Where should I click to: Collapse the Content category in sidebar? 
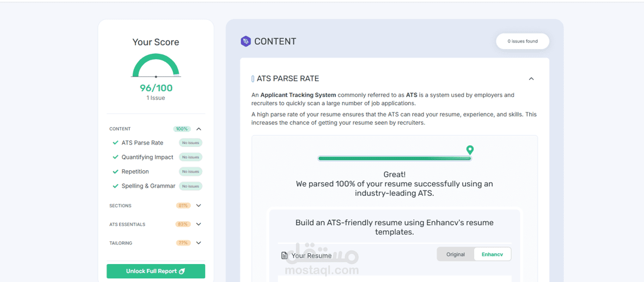pos(199,129)
